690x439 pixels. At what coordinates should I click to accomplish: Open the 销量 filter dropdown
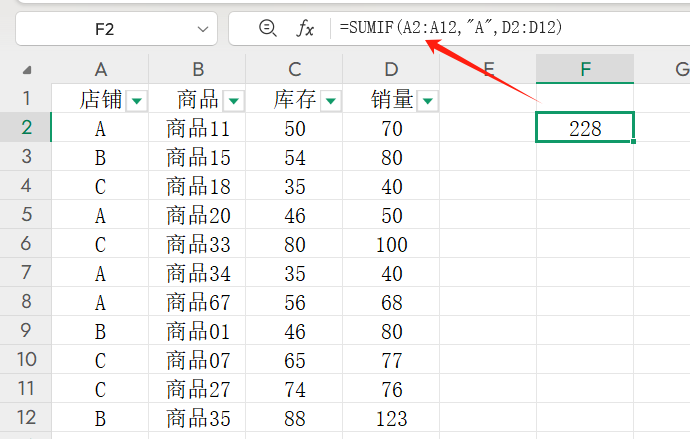pos(428,101)
